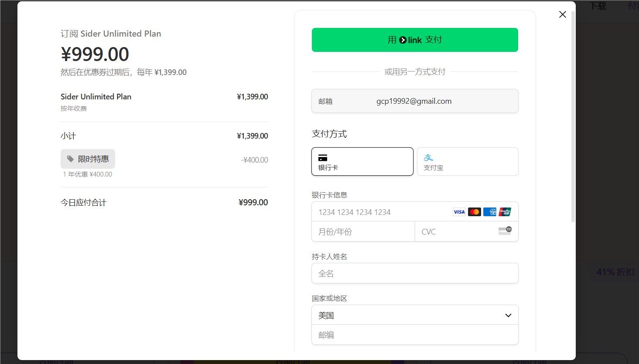Select the 支付宝 payment method

coord(468,161)
